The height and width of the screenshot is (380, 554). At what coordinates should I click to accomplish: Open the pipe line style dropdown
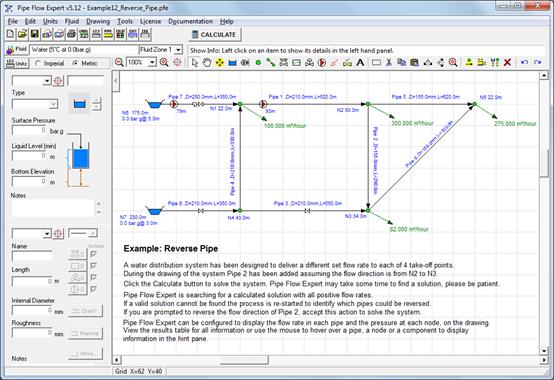pos(93,233)
